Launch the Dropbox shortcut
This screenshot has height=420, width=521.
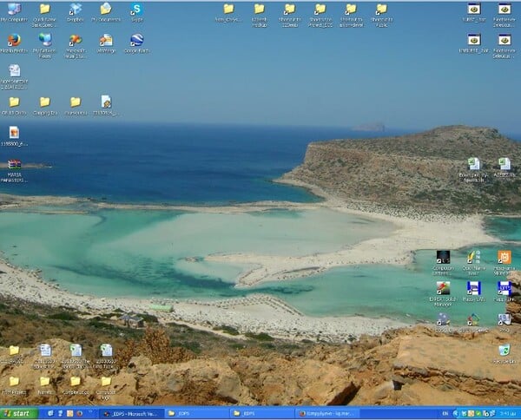75,10
